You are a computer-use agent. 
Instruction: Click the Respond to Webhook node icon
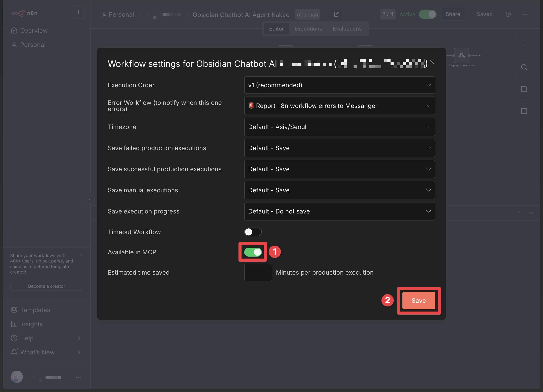pos(461,56)
